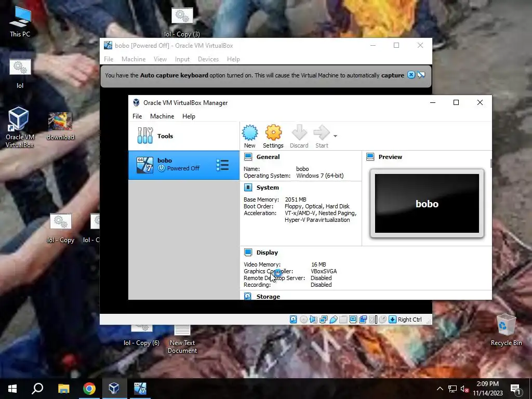Image resolution: width=532 pixels, height=399 pixels.
Task: Click the details pane vertical scrollbar
Action: coord(490,163)
